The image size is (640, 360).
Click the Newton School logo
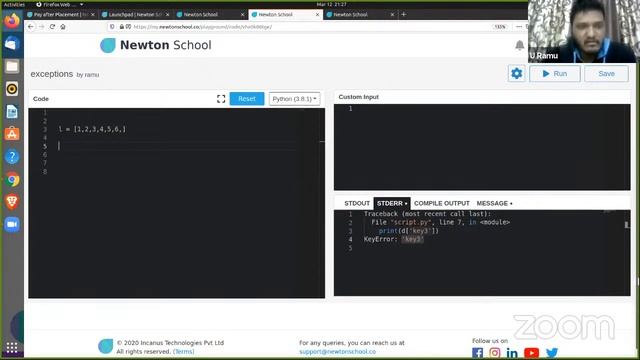point(156,45)
